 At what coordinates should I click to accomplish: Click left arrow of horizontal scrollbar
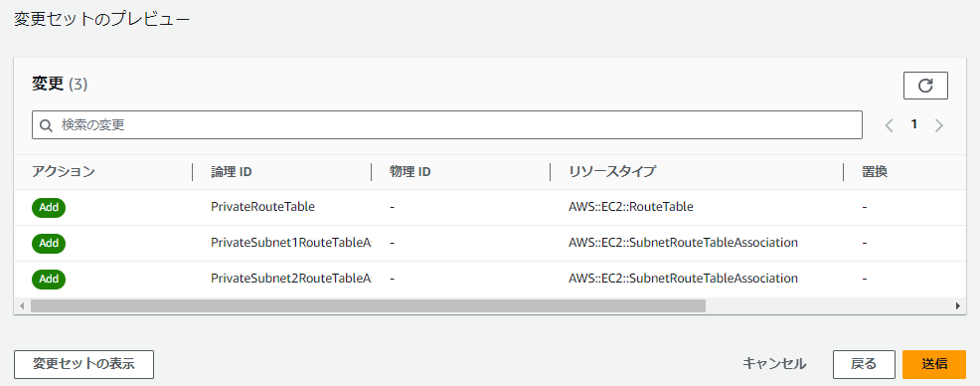[x=21, y=306]
